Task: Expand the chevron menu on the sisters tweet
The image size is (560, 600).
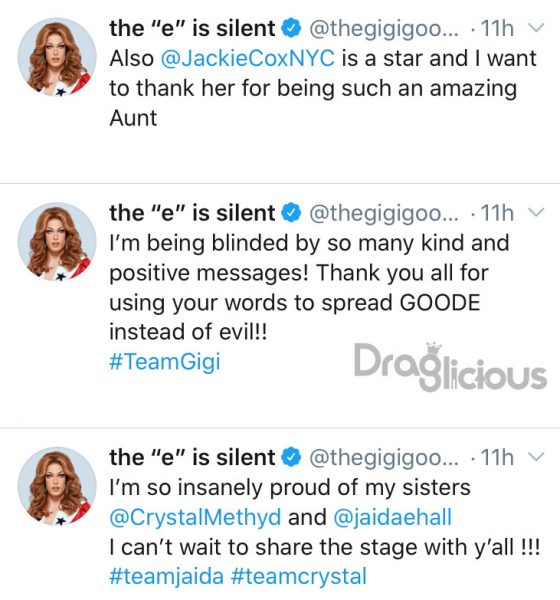Action: tap(536, 457)
